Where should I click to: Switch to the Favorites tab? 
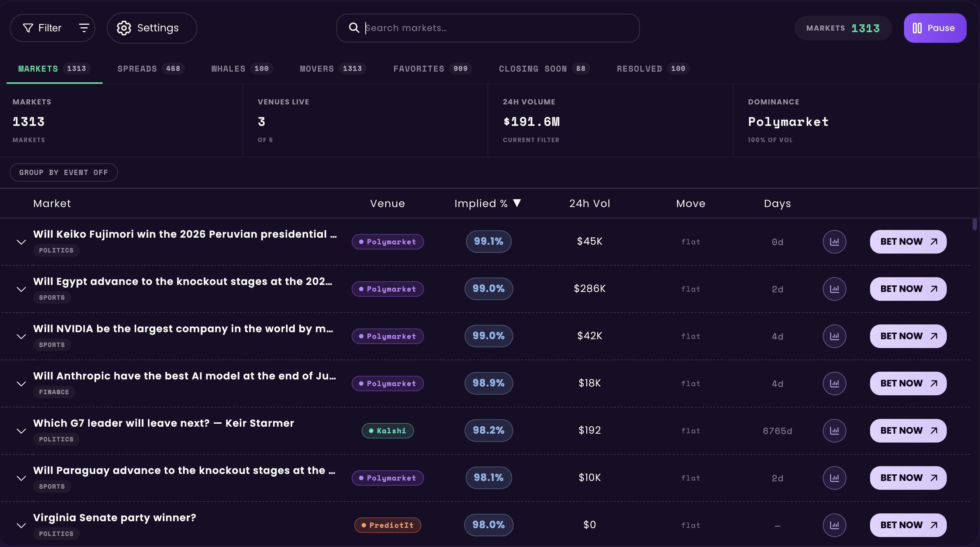(x=432, y=69)
